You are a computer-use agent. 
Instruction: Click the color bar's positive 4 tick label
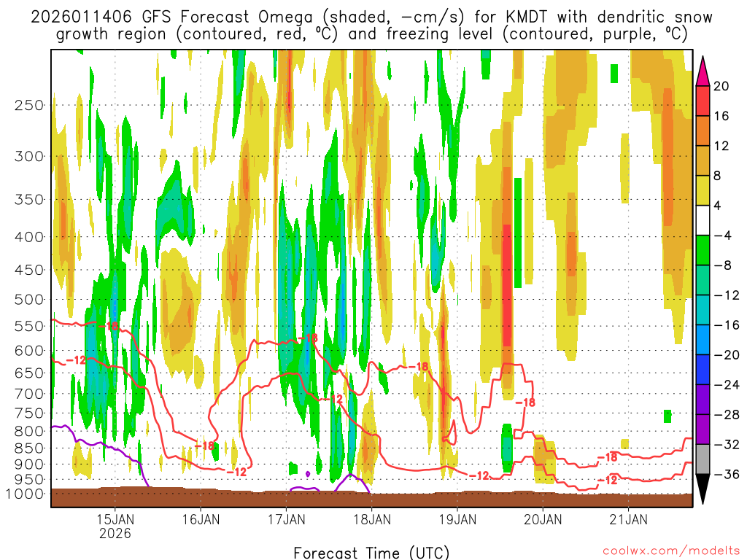pos(717,206)
